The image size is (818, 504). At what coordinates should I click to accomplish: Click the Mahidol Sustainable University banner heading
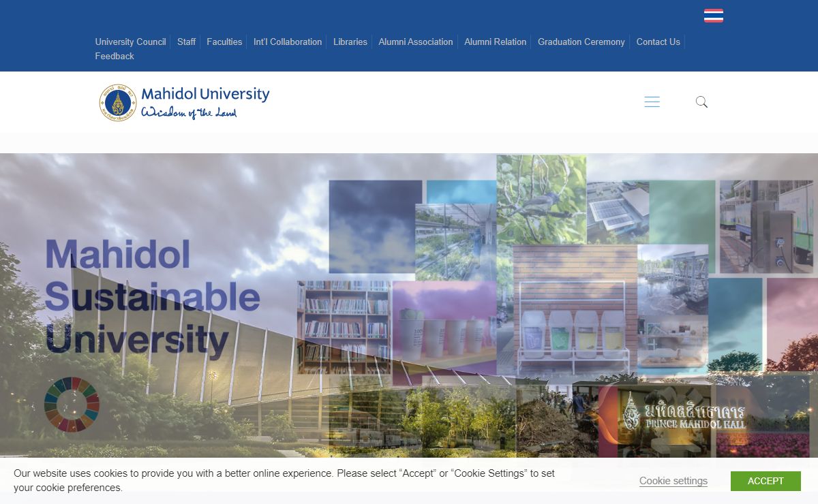point(153,297)
